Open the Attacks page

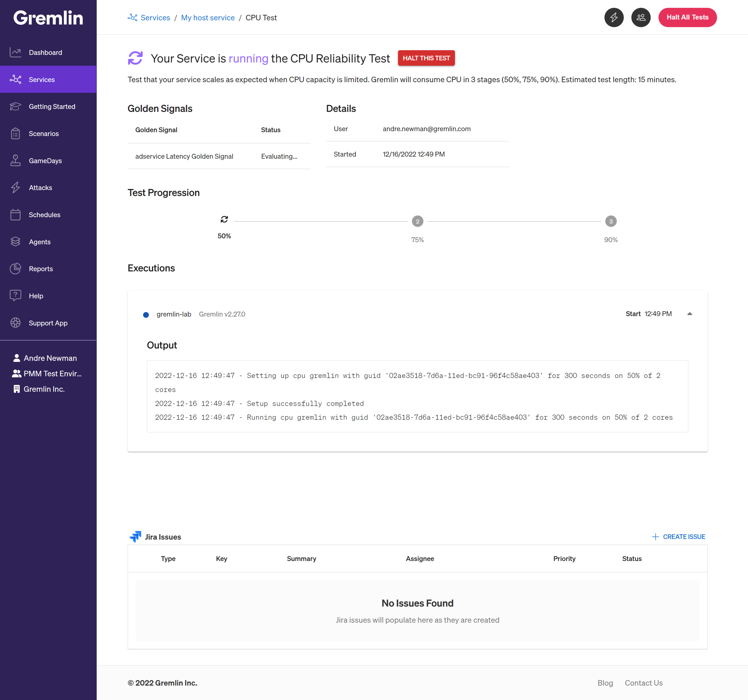point(48,187)
